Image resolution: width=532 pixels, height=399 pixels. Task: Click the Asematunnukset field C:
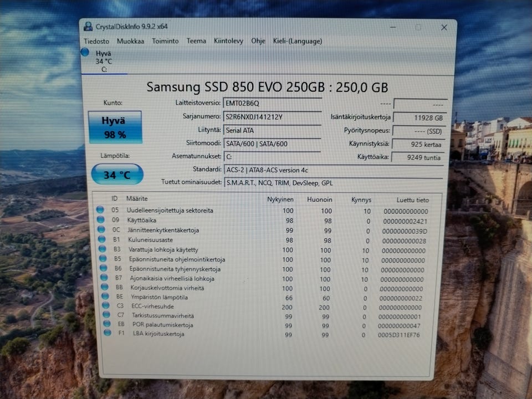[272, 156]
